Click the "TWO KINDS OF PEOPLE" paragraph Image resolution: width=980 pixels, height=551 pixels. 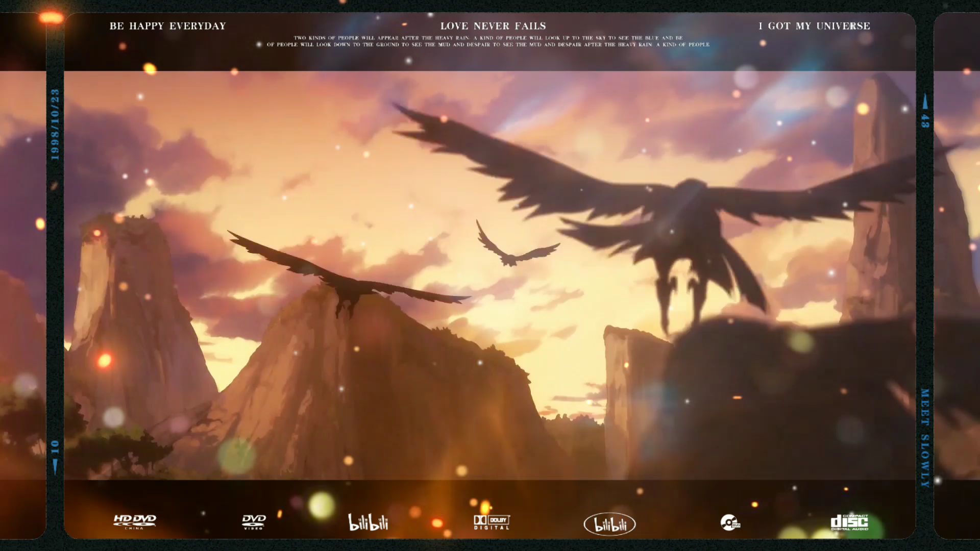click(x=488, y=41)
